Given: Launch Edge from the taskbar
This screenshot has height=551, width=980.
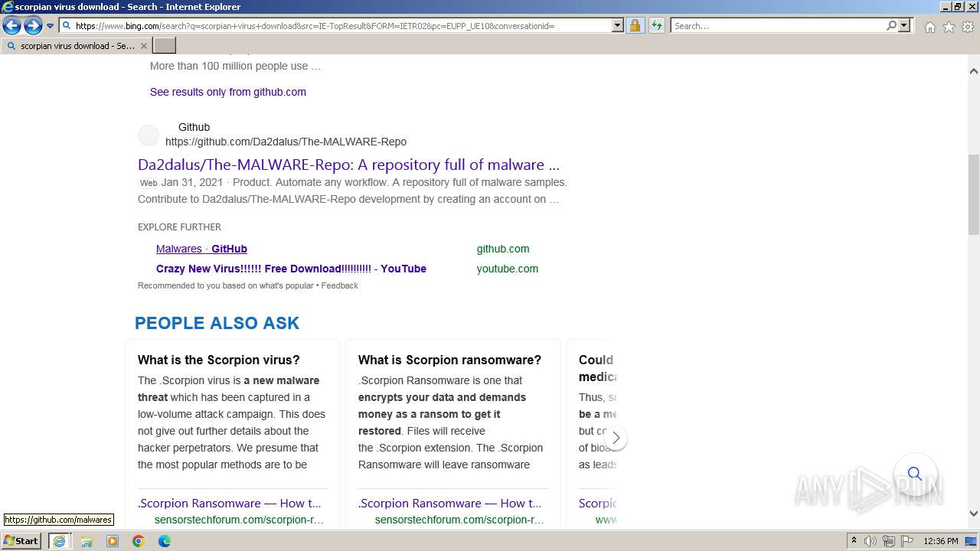Looking at the screenshot, I should tap(165, 541).
